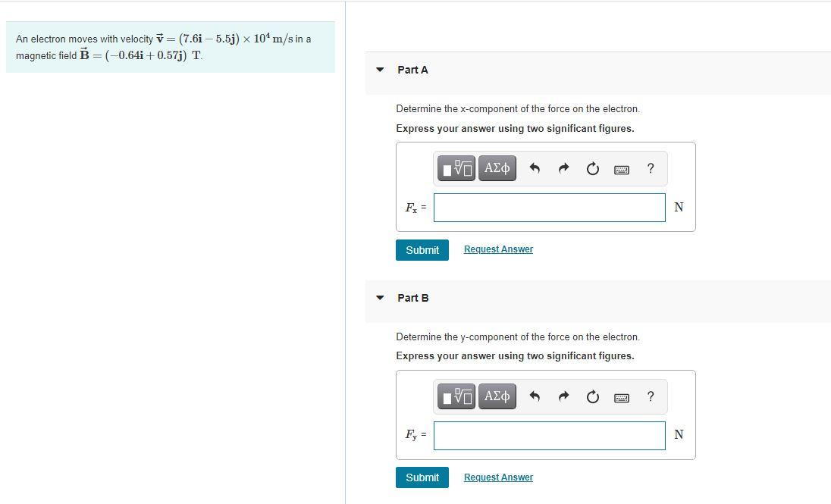This screenshot has height=504, width=831.
Task: Click the two significant figures instruction in Part A
Action: click(515, 128)
